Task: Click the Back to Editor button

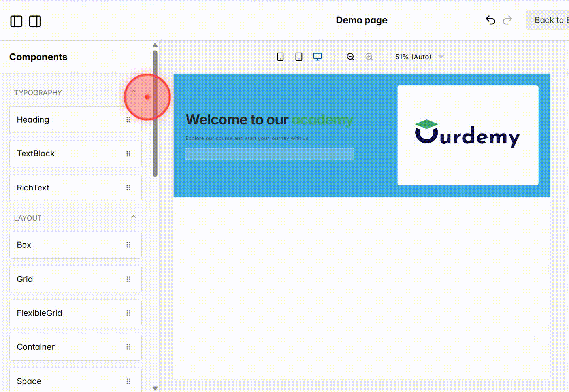Action: (553, 20)
